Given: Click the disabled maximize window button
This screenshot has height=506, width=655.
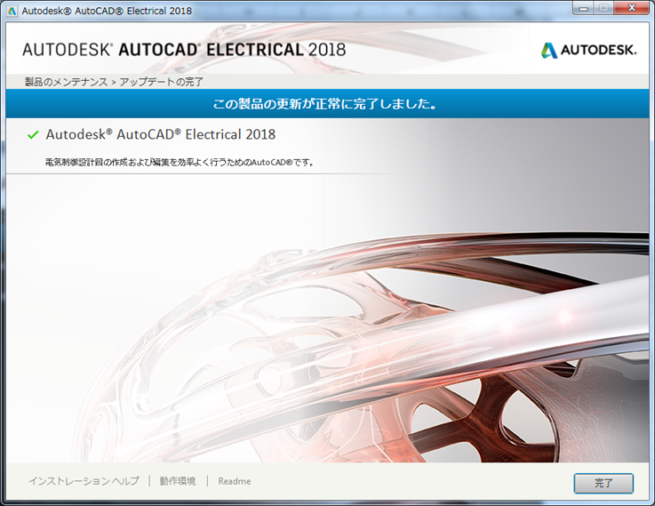Looking at the screenshot, I should 604,8.
